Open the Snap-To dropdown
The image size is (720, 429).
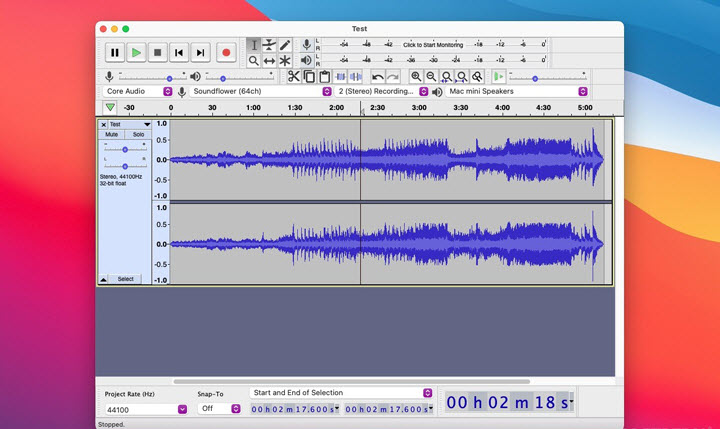coord(219,408)
